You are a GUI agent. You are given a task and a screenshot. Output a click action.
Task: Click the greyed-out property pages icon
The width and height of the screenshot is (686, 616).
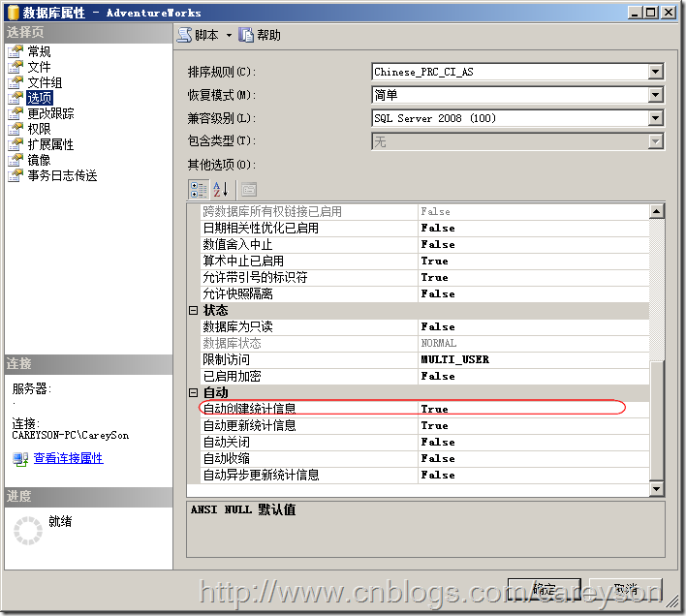pos(249,190)
